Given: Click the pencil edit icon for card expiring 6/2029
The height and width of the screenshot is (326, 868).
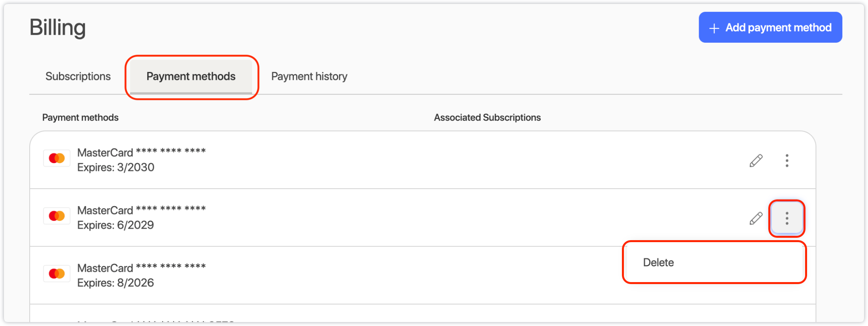Looking at the screenshot, I should [756, 218].
